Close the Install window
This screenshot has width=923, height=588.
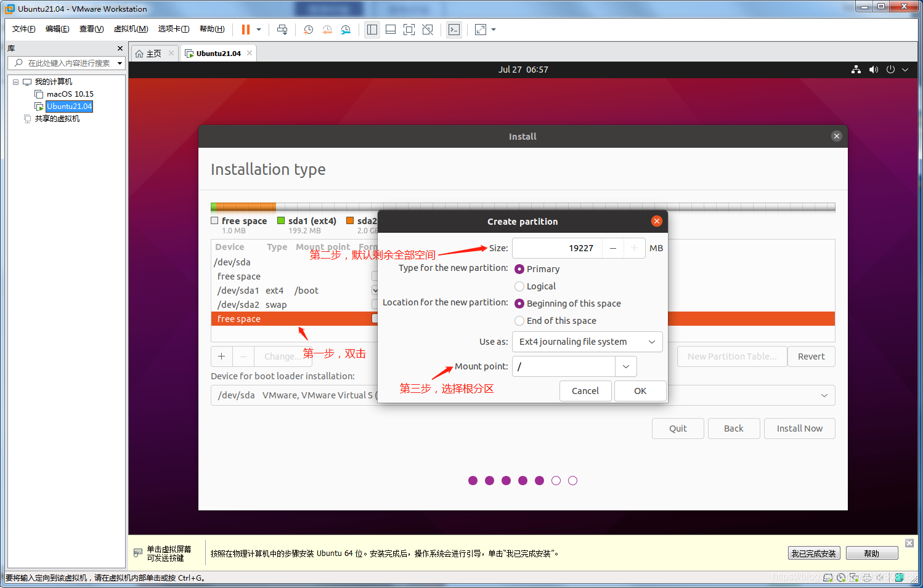[x=836, y=136]
